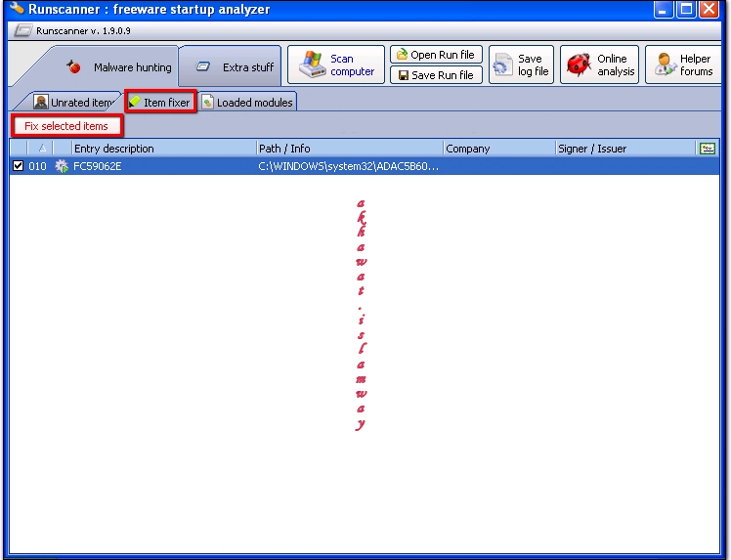Screen dimensions: 731x560
Task: Click the page icon on Loaded modules tab
Action: (x=208, y=102)
